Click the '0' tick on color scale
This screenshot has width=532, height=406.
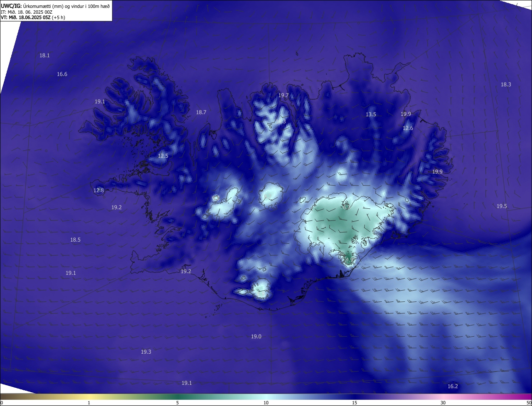(2, 403)
